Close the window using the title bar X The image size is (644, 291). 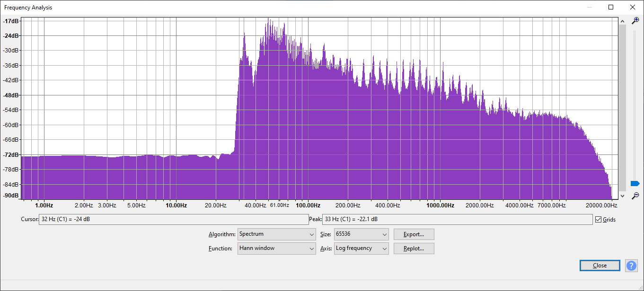633,7
